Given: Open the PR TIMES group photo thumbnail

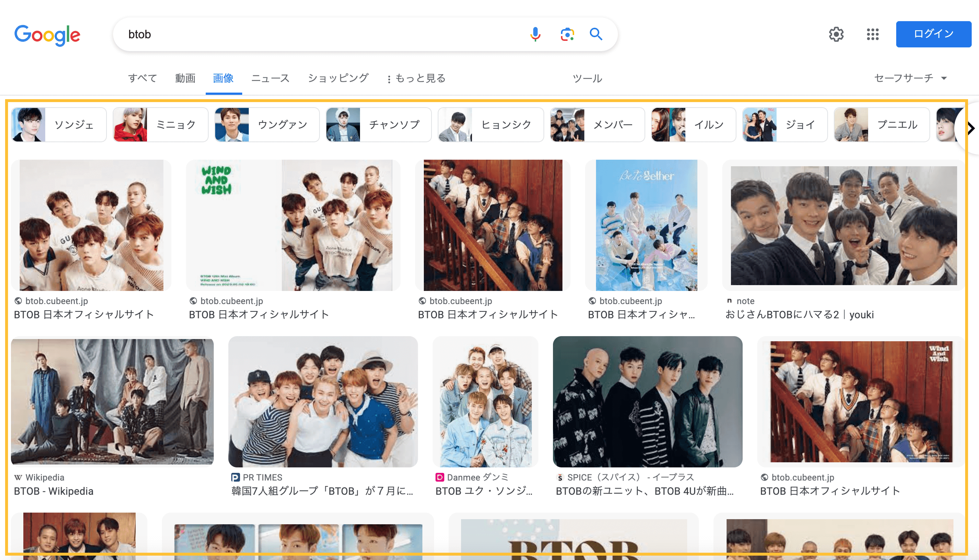Looking at the screenshot, I should pos(323,402).
